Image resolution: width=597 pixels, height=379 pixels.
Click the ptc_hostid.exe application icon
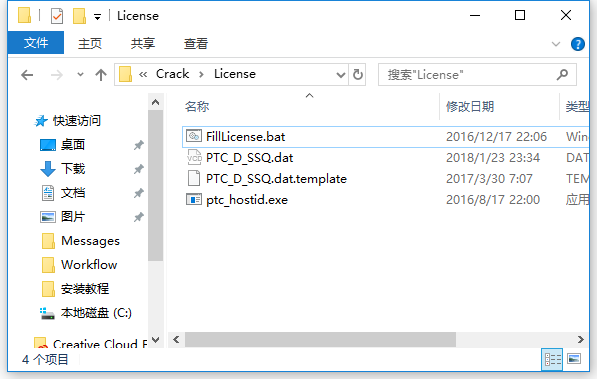(194, 199)
